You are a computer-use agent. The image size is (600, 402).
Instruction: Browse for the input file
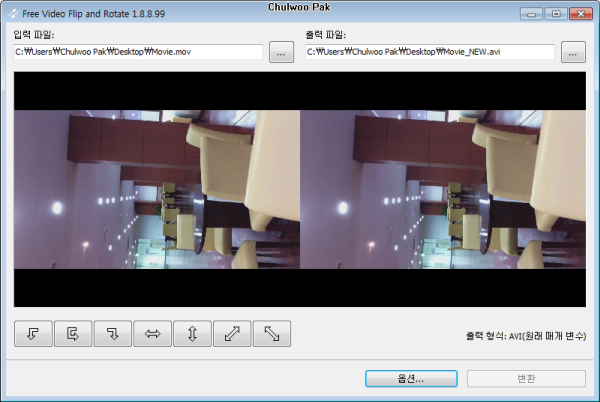pos(282,52)
